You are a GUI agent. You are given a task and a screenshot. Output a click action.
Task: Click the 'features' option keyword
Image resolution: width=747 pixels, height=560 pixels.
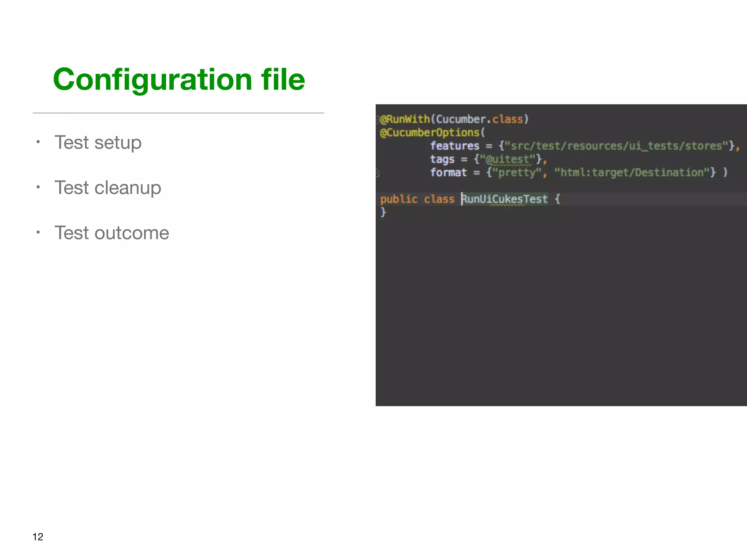coord(454,146)
